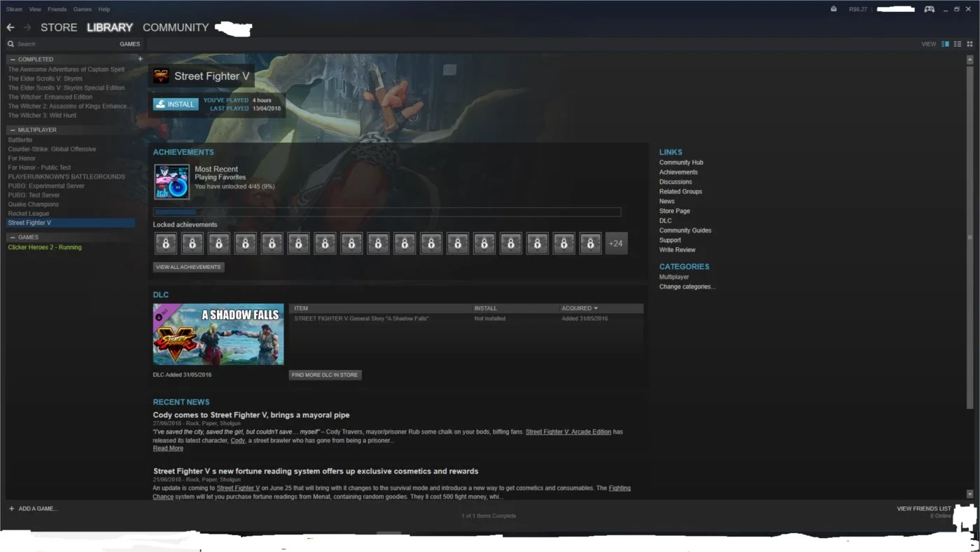
Task: Click Change categories link
Action: [x=687, y=287]
